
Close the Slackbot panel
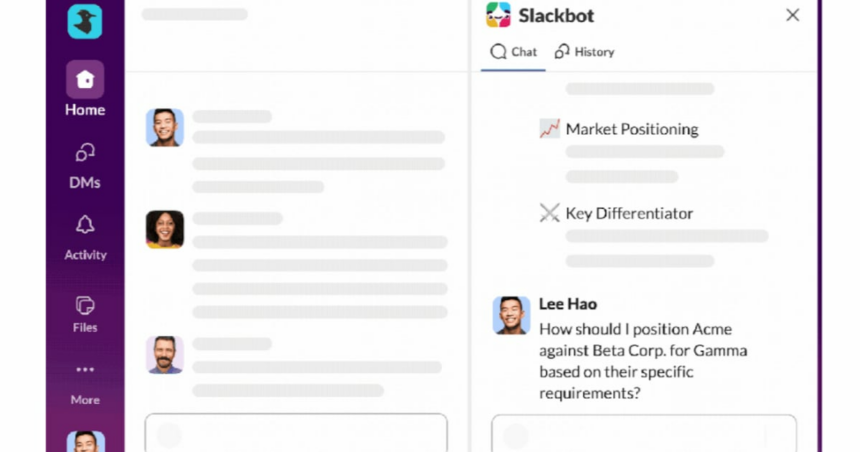click(792, 15)
